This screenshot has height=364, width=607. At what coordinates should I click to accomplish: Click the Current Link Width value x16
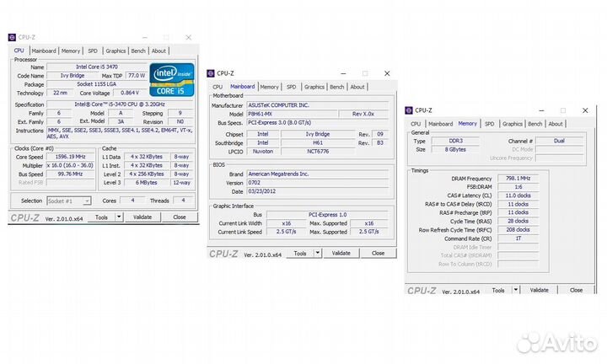point(286,223)
